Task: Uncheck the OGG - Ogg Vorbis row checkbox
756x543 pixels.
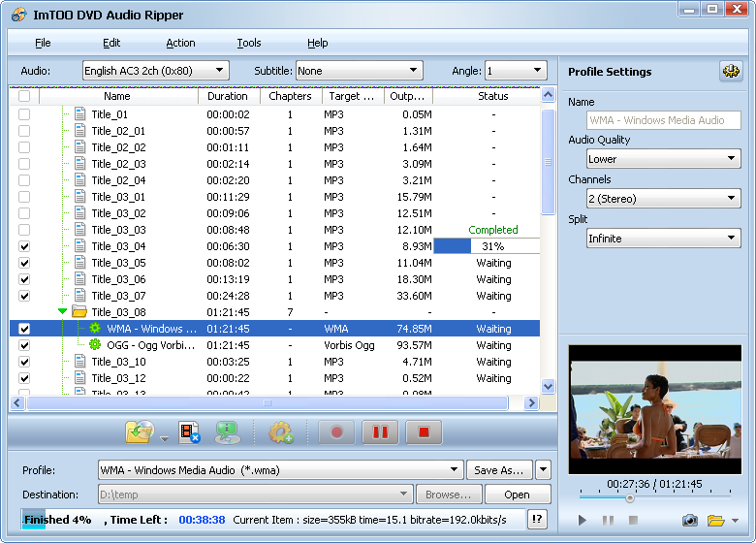Action: tap(24, 345)
